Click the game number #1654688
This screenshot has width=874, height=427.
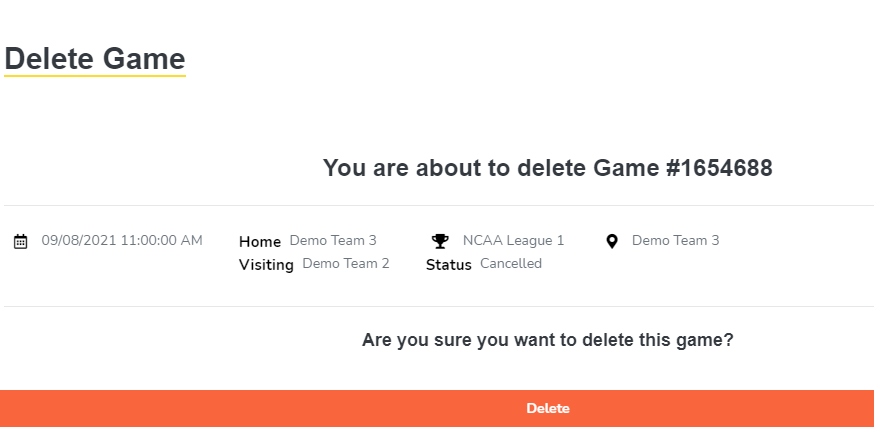click(x=719, y=168)
